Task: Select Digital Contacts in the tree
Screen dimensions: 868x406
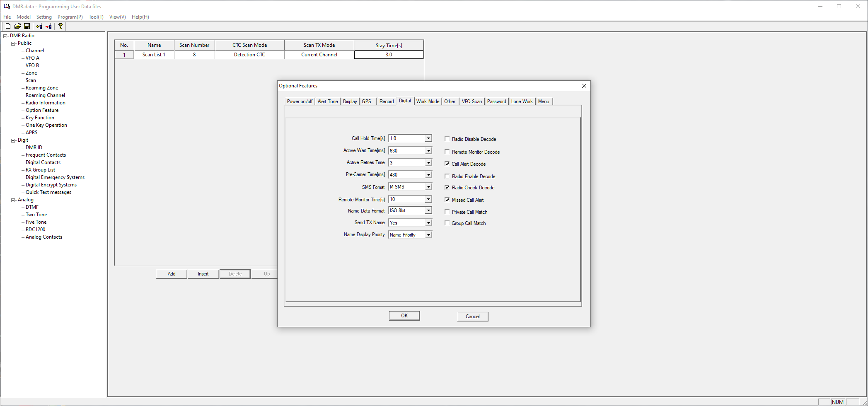Action: point(43,162)
